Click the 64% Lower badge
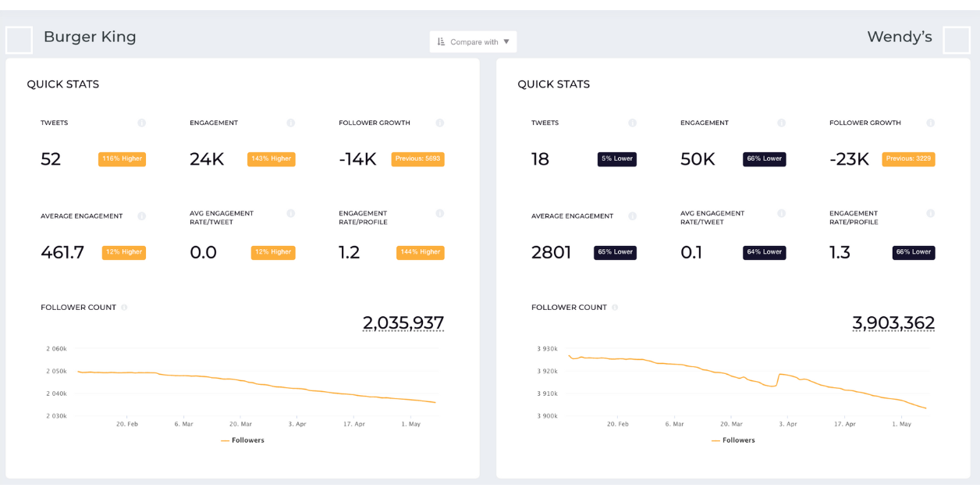Image resolution: width=980 pixels, height=495 pixels. tap(765, 253)
